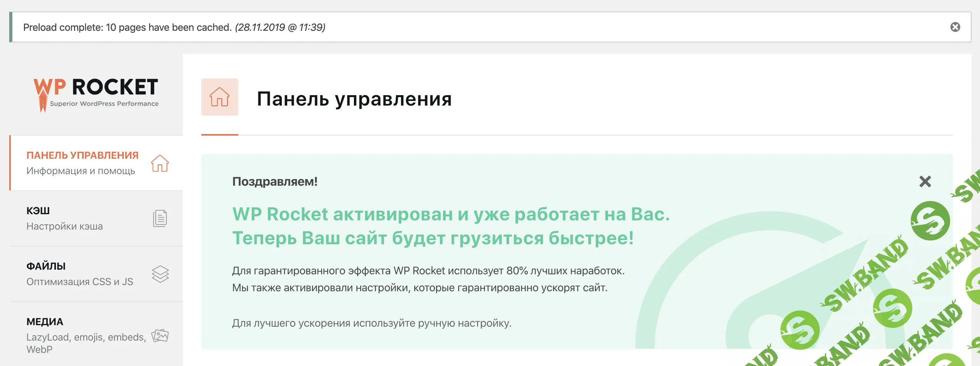980x366 pixels.
Task: Click the home icon beside the page title
Action: (x=219, y=97)
